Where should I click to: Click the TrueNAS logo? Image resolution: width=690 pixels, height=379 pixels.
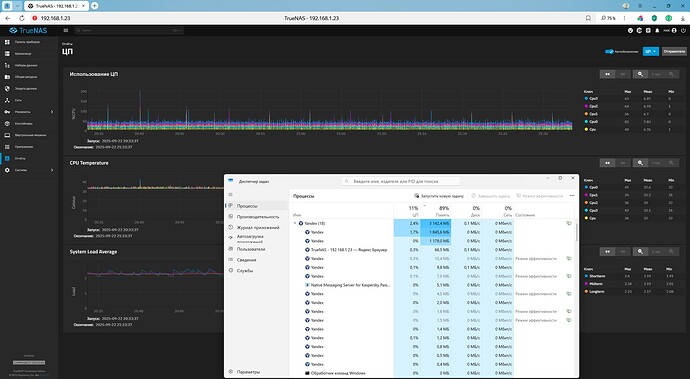pos(28,30)
